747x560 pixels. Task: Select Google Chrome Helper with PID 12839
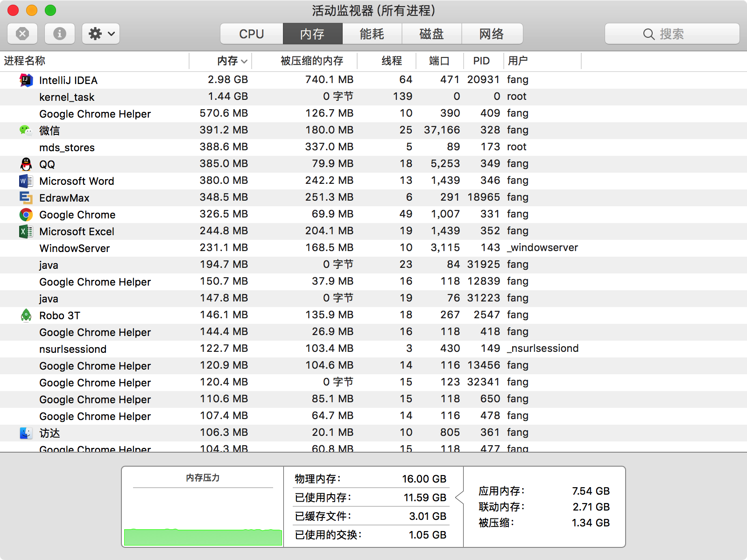(x=373, y=282)
